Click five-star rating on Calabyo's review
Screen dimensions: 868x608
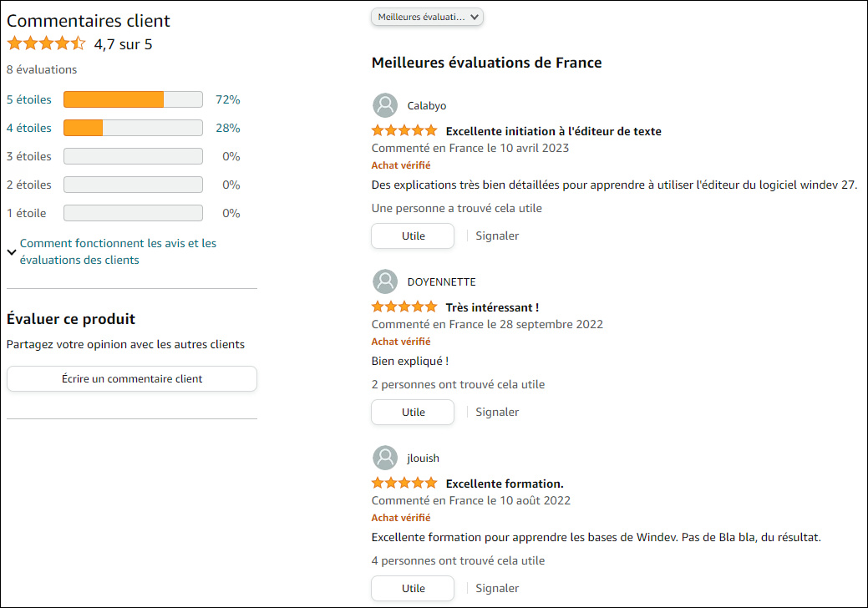404,131
